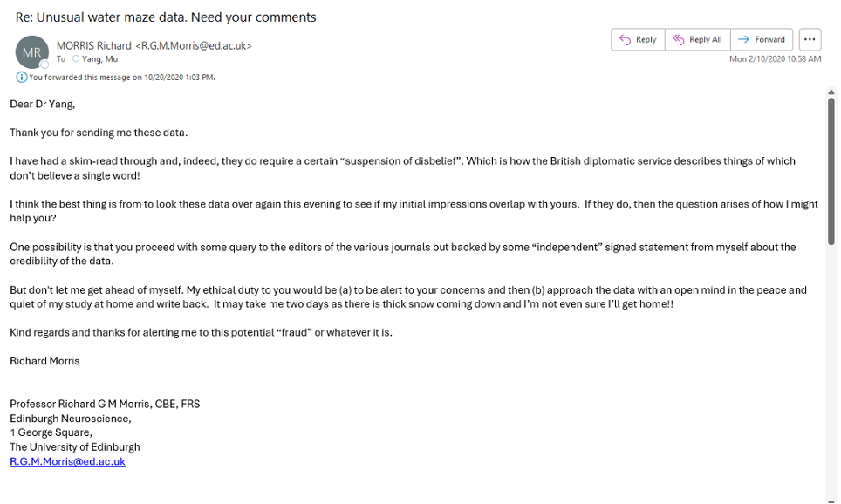Select the presence indicator next to Yang, Mu
841x504 pixels.
click(x=76, y=59)
